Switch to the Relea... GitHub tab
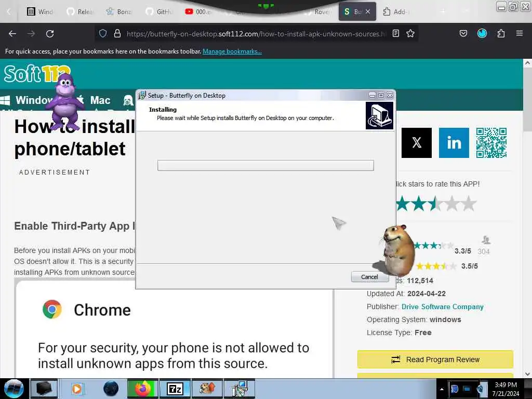 [x=79, y=11]
